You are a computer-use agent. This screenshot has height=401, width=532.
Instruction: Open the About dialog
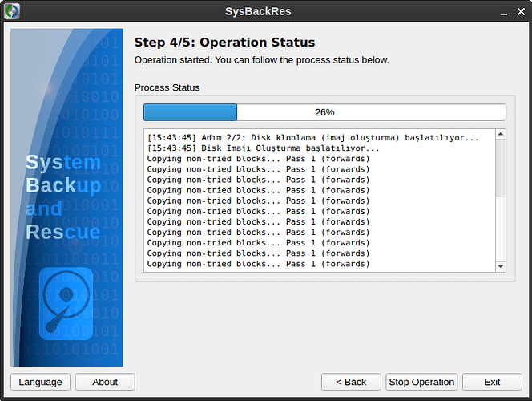coord(105,382)
